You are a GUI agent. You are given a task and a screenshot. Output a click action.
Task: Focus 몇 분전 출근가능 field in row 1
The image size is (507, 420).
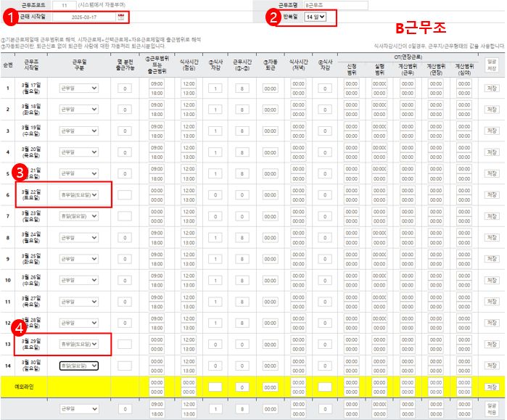(x=124, y=88)
